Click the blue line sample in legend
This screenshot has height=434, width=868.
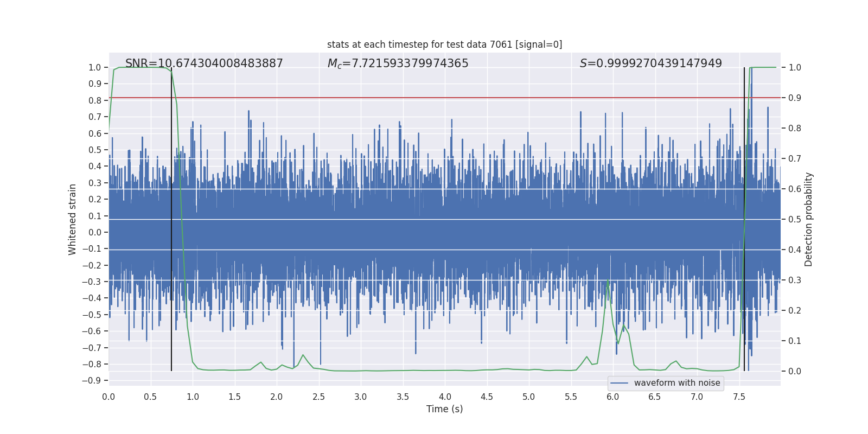point(619,383)
